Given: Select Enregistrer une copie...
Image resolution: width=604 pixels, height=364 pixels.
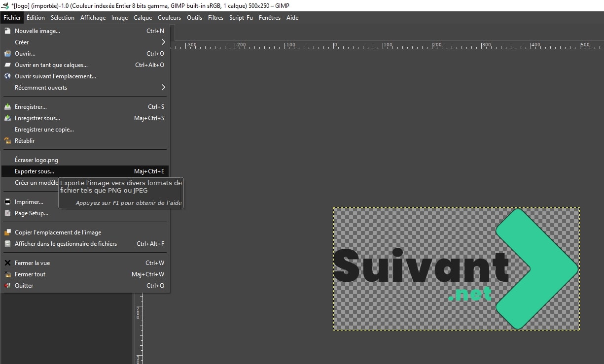Looking at the screenshot, I should tap(85, 130).
